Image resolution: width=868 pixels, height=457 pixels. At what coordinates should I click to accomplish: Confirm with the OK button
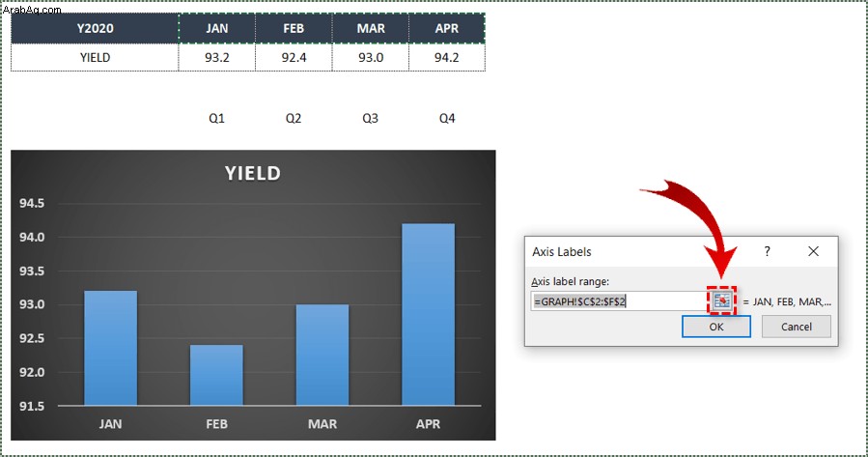[716, 327]
